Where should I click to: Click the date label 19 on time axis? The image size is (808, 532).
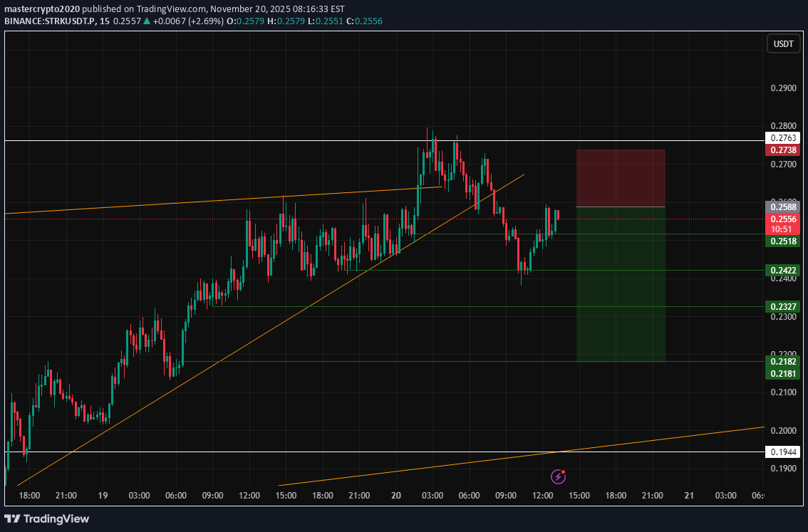(x=102, y=496)
